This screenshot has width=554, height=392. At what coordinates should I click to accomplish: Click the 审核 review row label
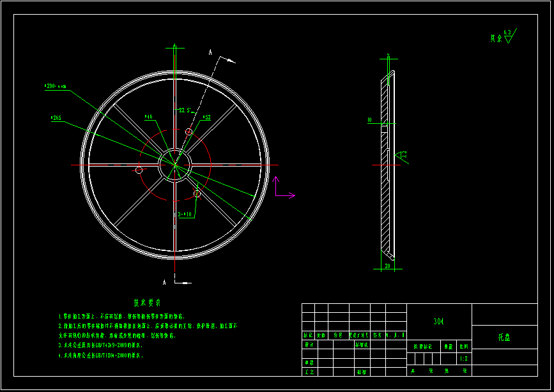click(309, 363)
